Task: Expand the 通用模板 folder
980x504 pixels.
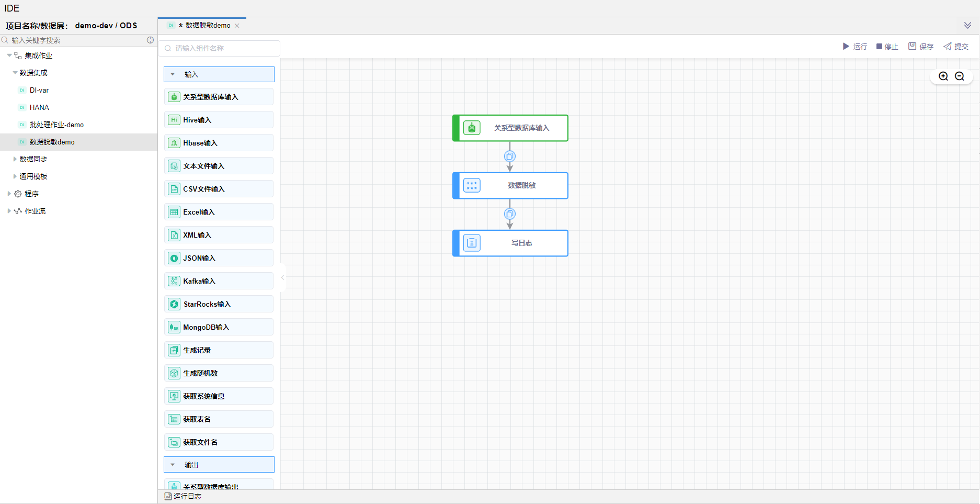Action: pyautogui.click(x=15, y=176)
